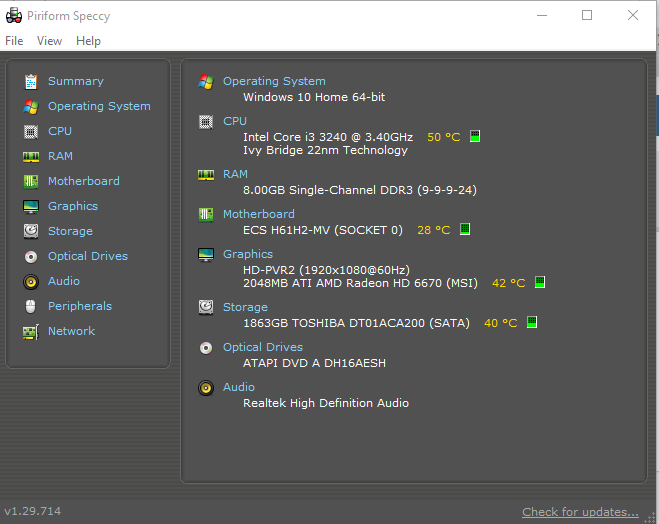Screen dimensions: 659x524
Task: Click the version label v1.29.714
Action: point(32,511)
